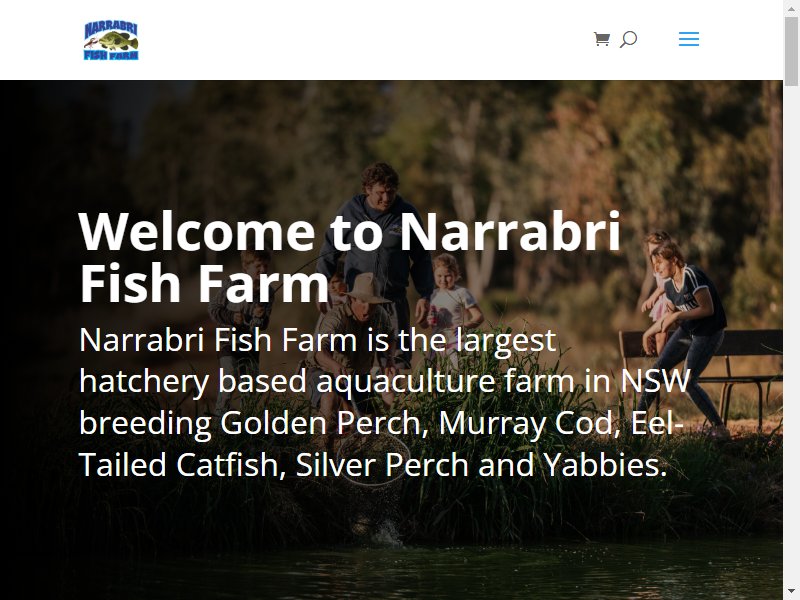Open the shopping cart icon
800x600 pixels.
click(x=602, y=39)
